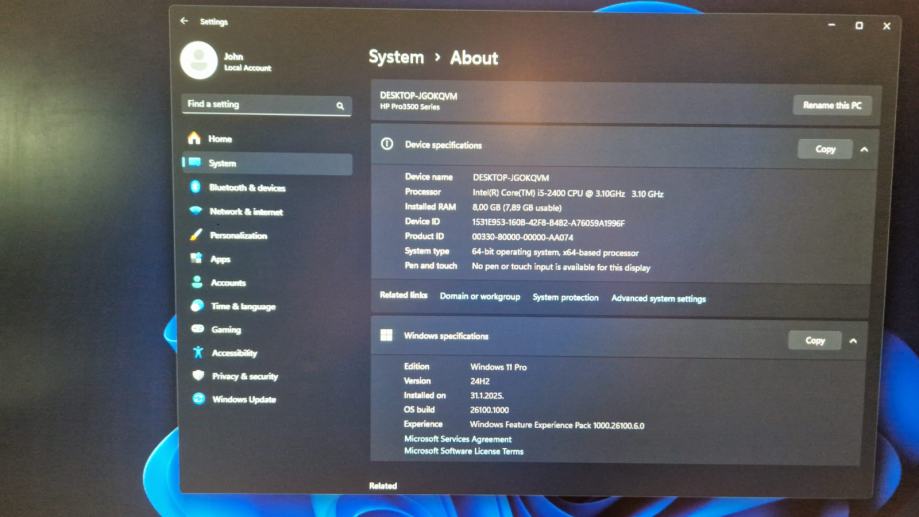Open Bluetooth & devices settings
This screenshot has height=517, width=919.
click(x=267, y=188)
